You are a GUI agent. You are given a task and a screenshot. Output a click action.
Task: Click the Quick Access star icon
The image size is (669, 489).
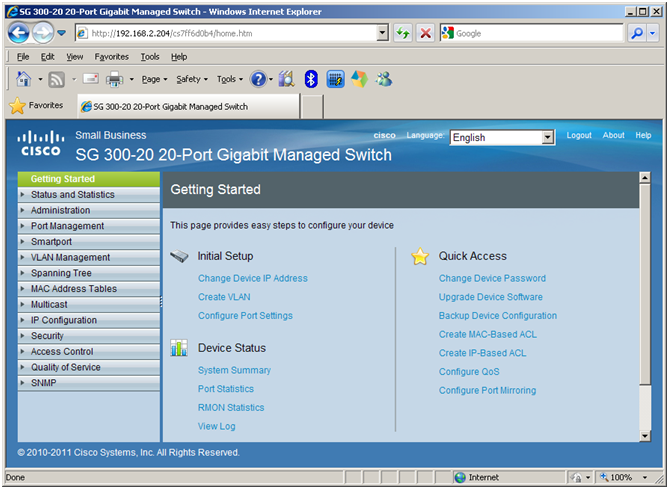click(x=420, y=256)
